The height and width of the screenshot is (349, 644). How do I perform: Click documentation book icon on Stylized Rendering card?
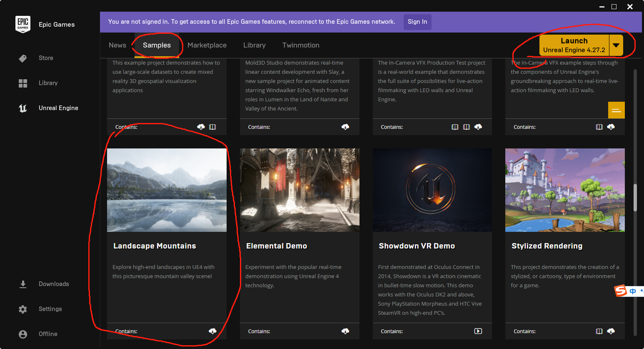[599, 331]
